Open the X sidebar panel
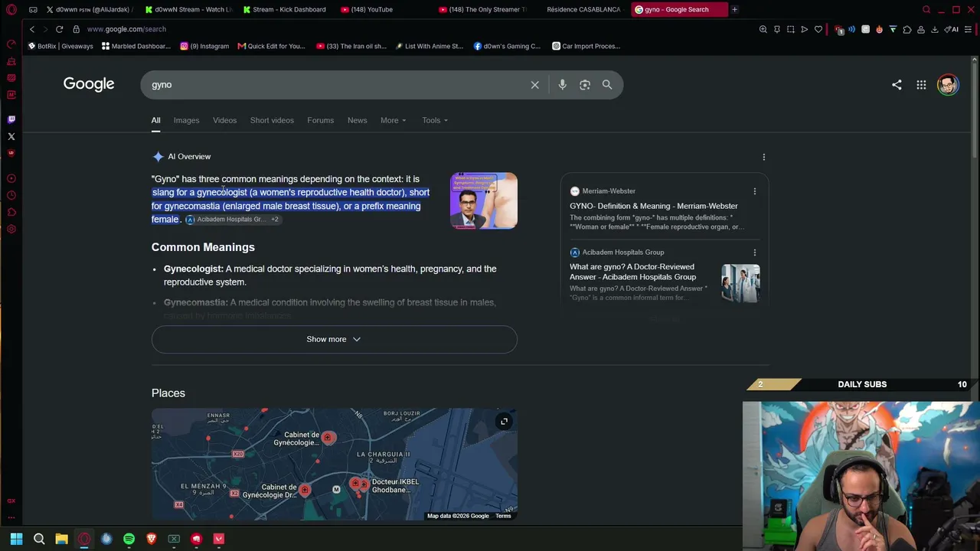 tap(11, 136)
